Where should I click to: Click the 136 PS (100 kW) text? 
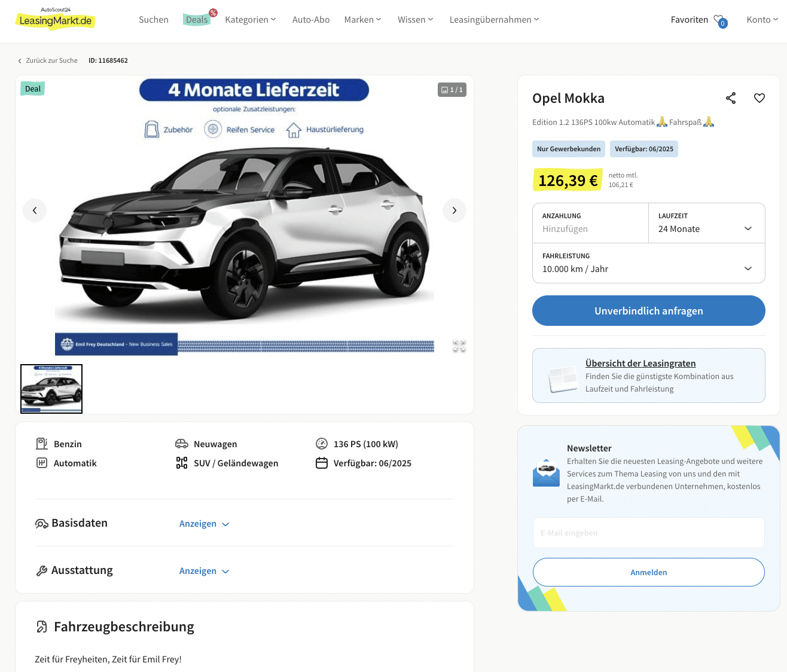point(366,444)
